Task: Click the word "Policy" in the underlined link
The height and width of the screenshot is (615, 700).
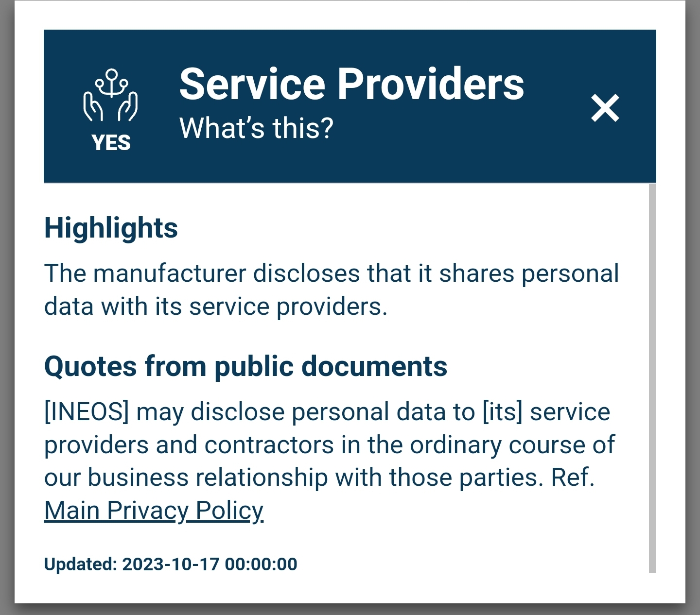Action: (229, 511)
